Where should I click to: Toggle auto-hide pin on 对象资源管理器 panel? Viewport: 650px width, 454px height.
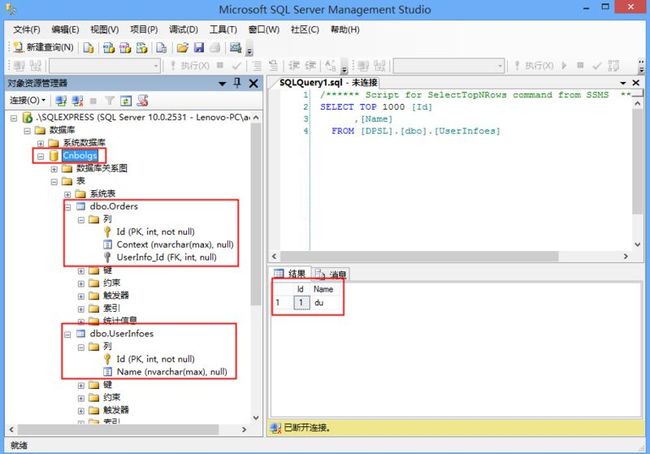tap(237, 83)
